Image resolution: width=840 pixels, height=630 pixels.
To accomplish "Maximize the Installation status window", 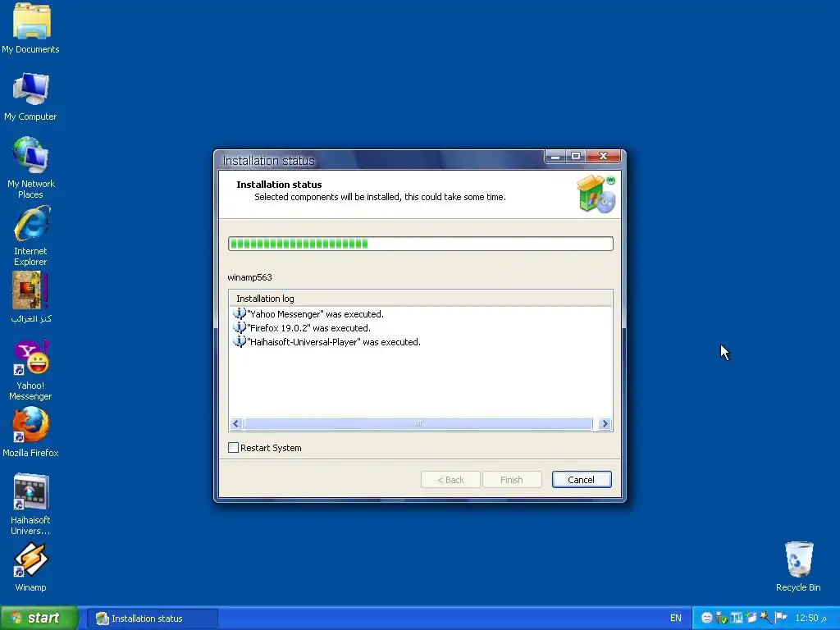I will (576, 156).
